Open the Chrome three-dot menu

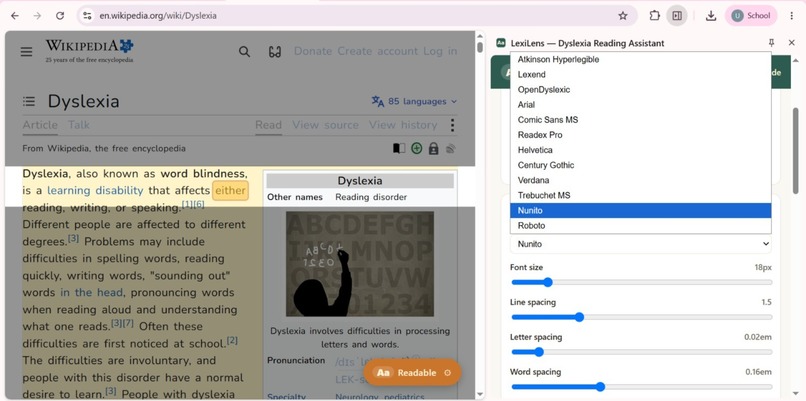click(792, 15)
